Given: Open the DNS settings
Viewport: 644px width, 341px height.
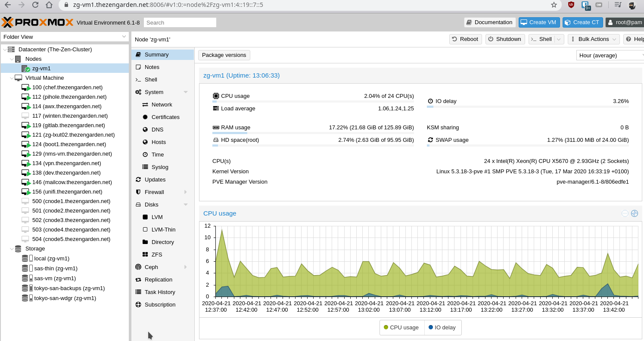Looking at the screenshot, I should [162, 129].
